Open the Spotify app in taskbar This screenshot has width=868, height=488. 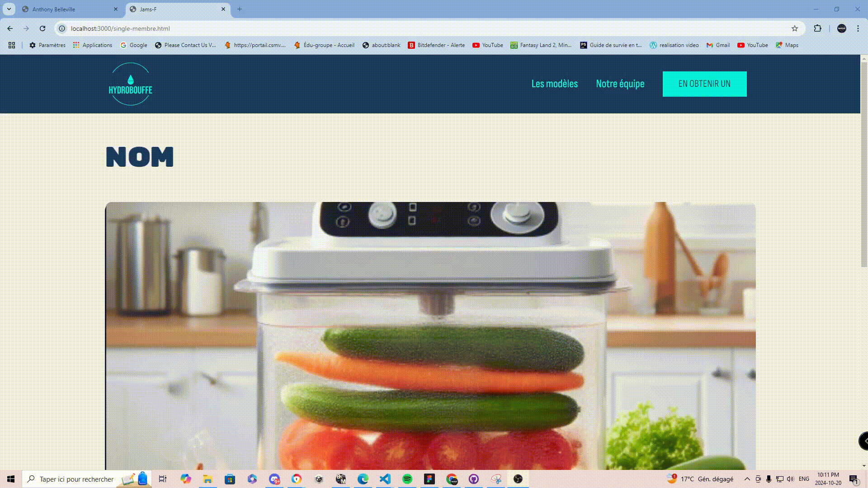pyautogui.click(x=407, y=479)
